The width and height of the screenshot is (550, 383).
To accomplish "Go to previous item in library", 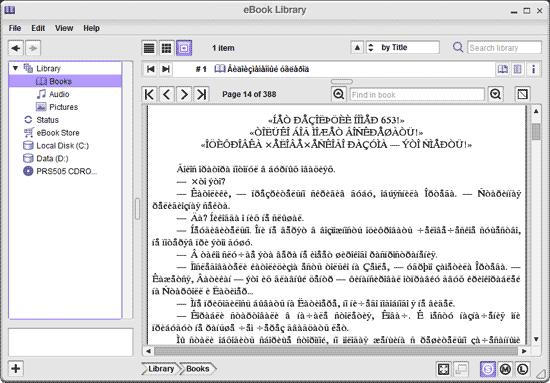I will 150,69.
